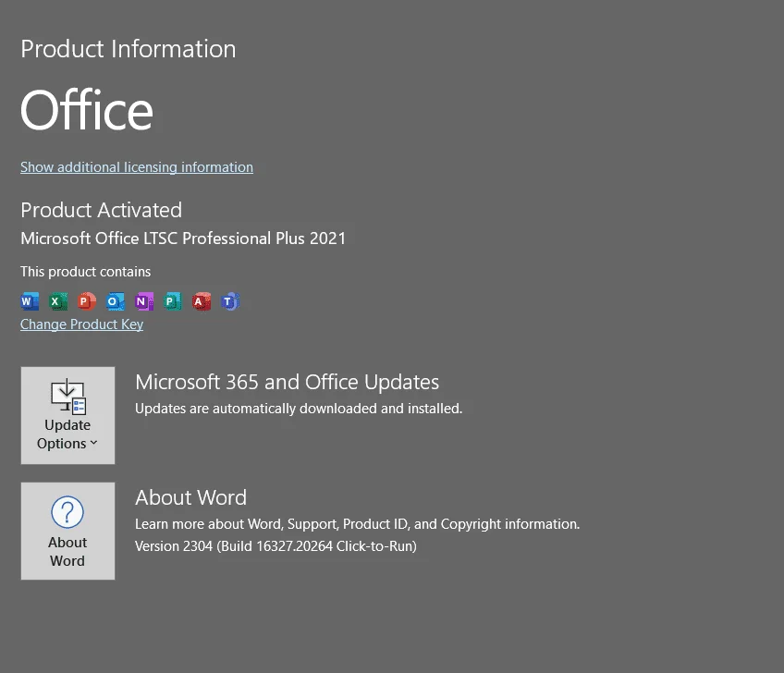Open Show additional licensing information link

click(137, 167)
